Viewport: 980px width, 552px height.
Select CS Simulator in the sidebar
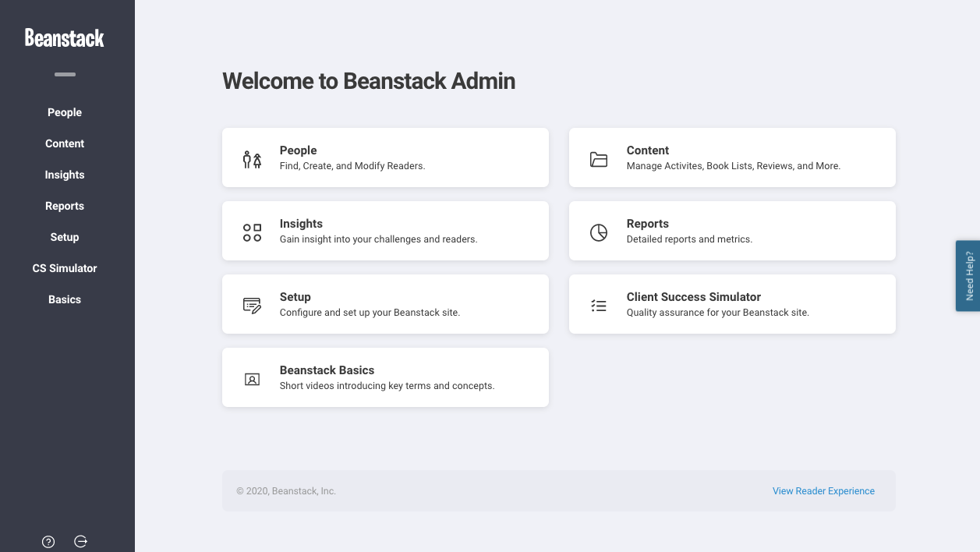click(x=65, y=268)
